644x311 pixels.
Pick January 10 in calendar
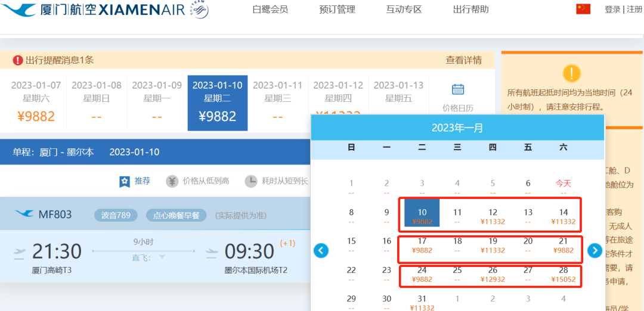(422, 213)
